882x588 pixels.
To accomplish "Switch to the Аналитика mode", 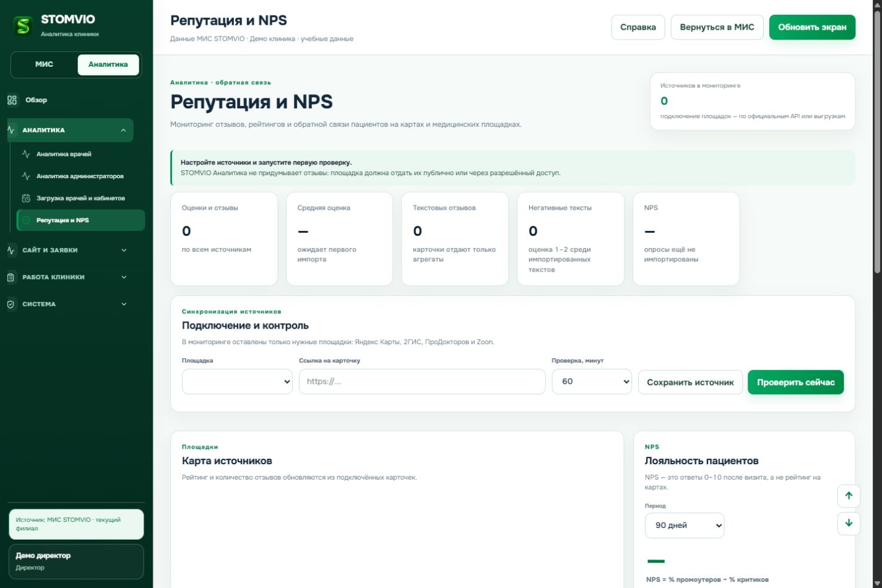I will coord(108,64).
